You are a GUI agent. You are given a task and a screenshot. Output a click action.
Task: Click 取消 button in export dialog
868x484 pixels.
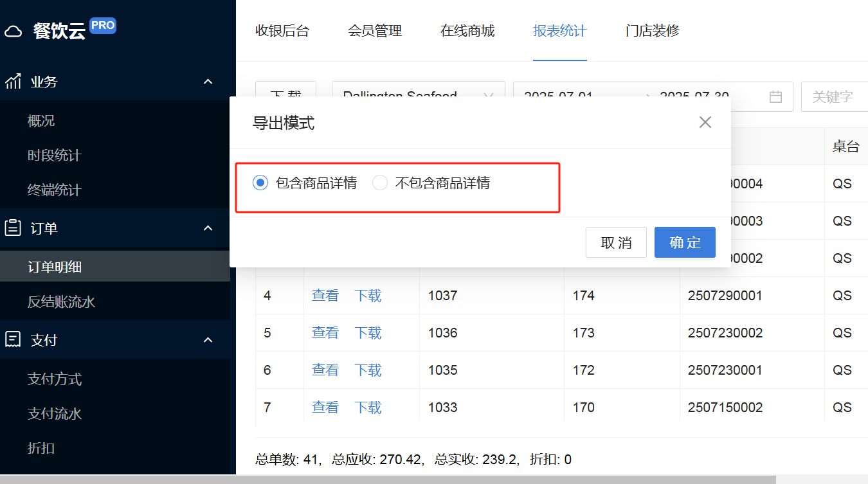tap(616, 242)
